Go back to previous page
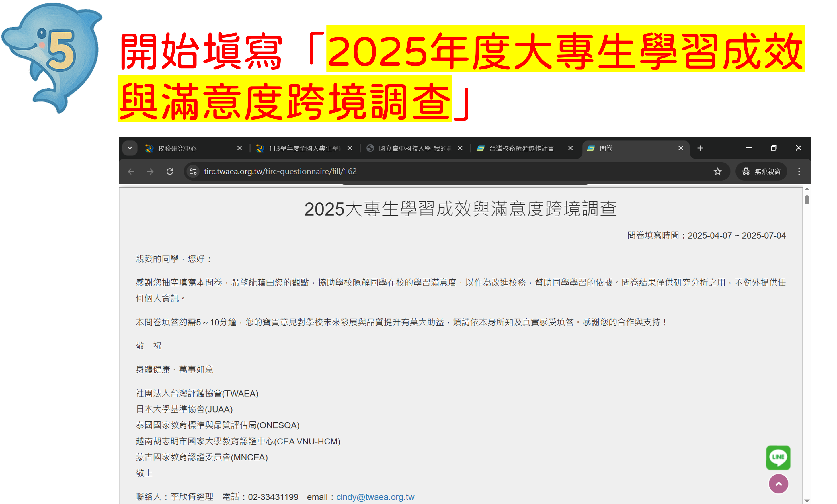The image size is (837, 504). tap(131, 171)
